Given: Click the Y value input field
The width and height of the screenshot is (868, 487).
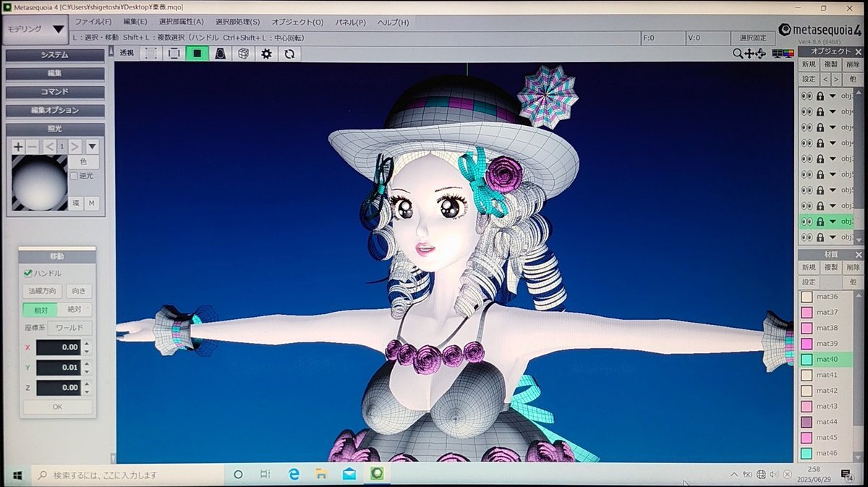Looking at the screenshot, I should pos(58,368).
